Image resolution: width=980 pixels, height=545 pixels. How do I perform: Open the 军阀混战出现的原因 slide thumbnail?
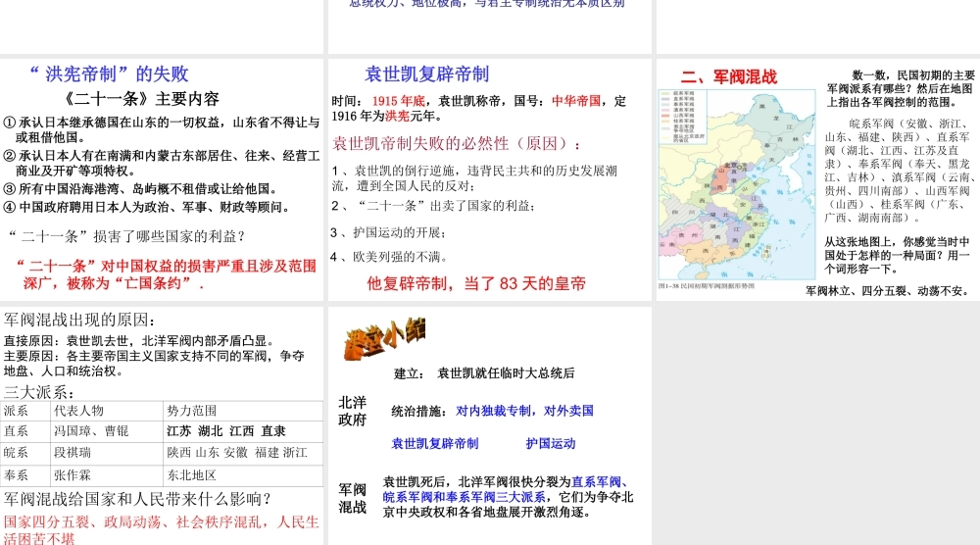[x=162, y=425]
